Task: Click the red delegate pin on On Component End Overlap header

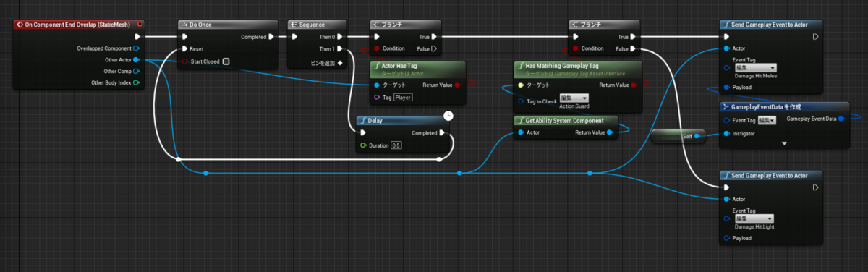Action: [140, 24]
